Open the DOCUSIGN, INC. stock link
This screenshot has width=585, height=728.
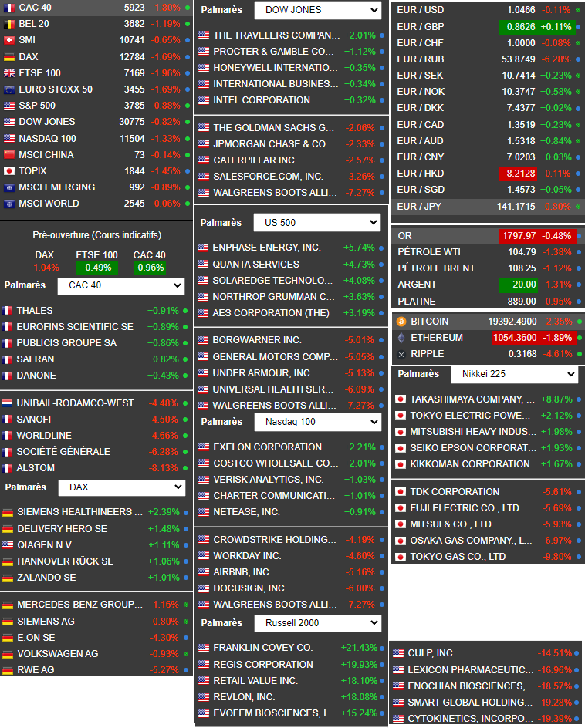coord(250,588)
